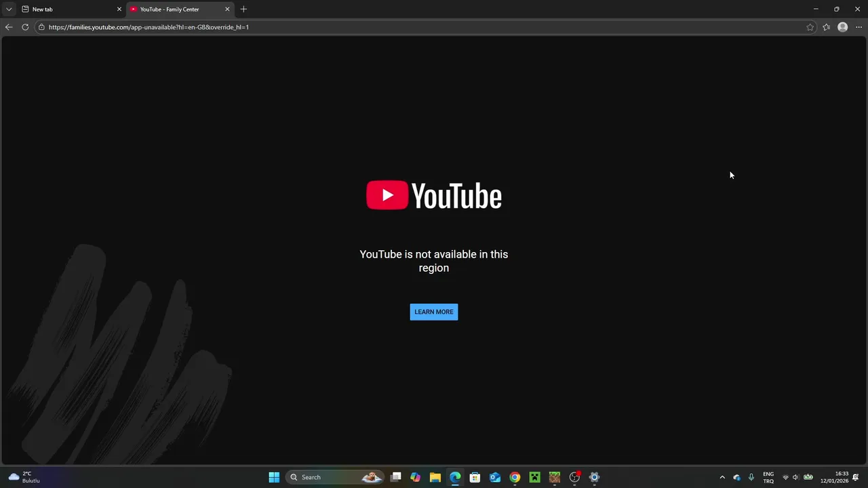Open Task View from the taskbar
Image resolution: width=868 pixels, height=488 pixels.
tap(396, 477)
